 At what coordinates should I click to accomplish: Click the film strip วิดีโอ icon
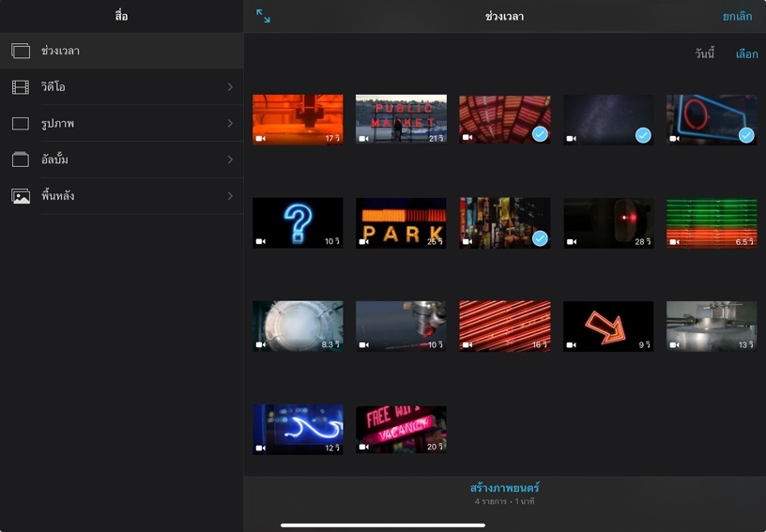tap(21, 87)
